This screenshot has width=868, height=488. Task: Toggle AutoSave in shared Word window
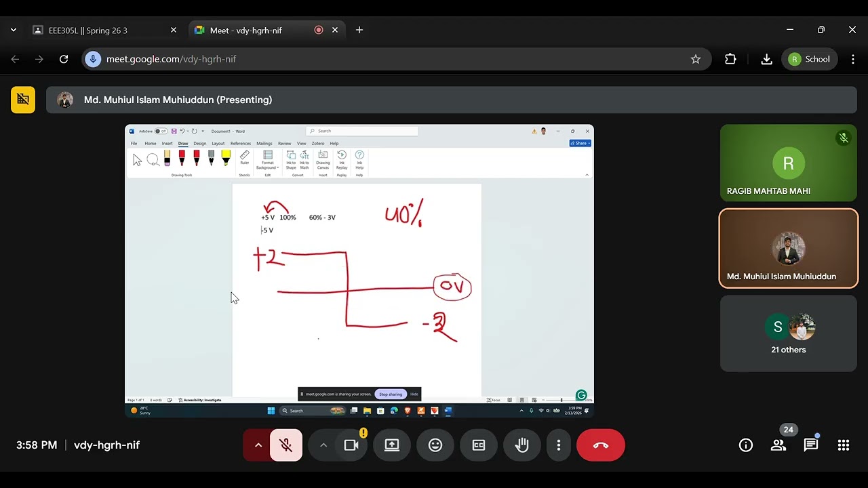click(161, 131)
